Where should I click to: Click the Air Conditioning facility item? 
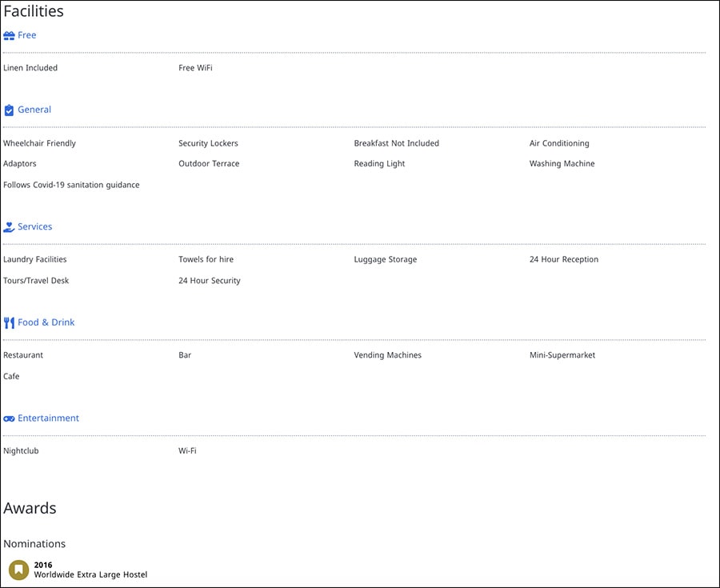[x=559, y=143]
